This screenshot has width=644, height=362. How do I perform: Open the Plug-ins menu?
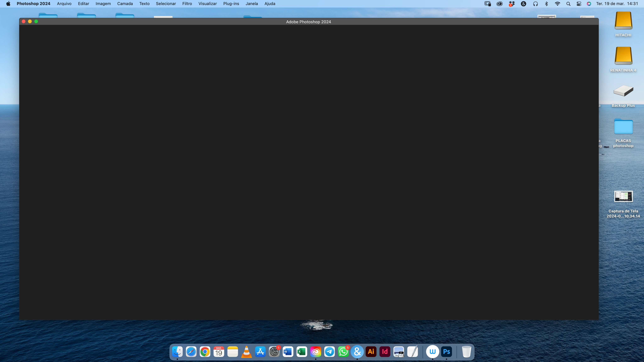(231, 4)
